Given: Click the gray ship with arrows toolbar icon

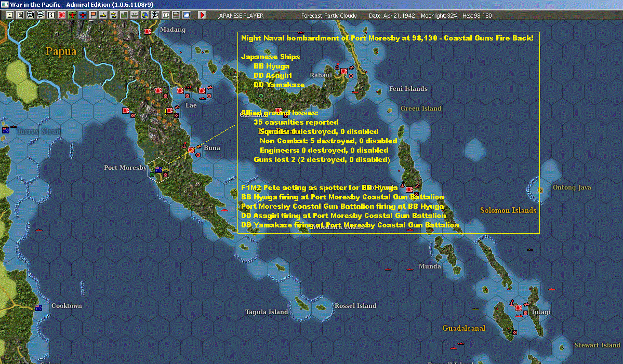Looking at the screenshot, I should 134,15.
